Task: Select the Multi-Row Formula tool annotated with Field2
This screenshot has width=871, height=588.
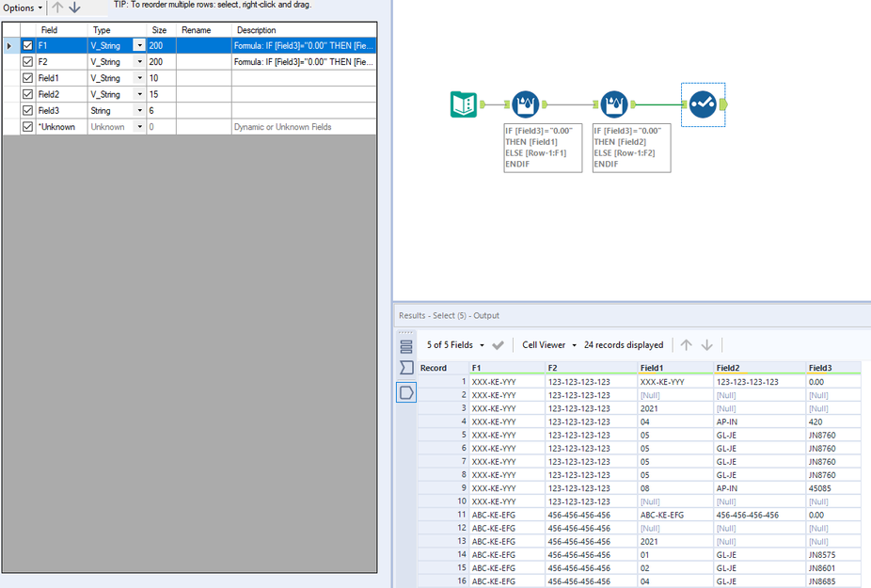Action: pos(614,104)
